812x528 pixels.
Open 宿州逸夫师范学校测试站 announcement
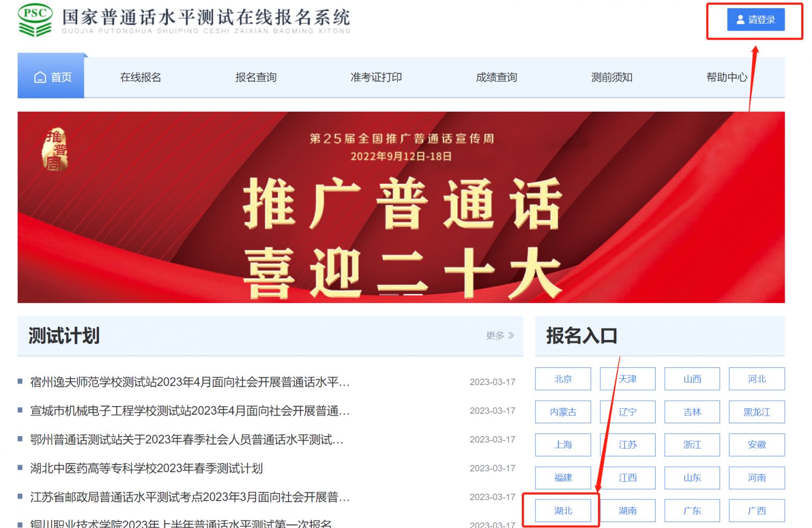click(190, 382)
